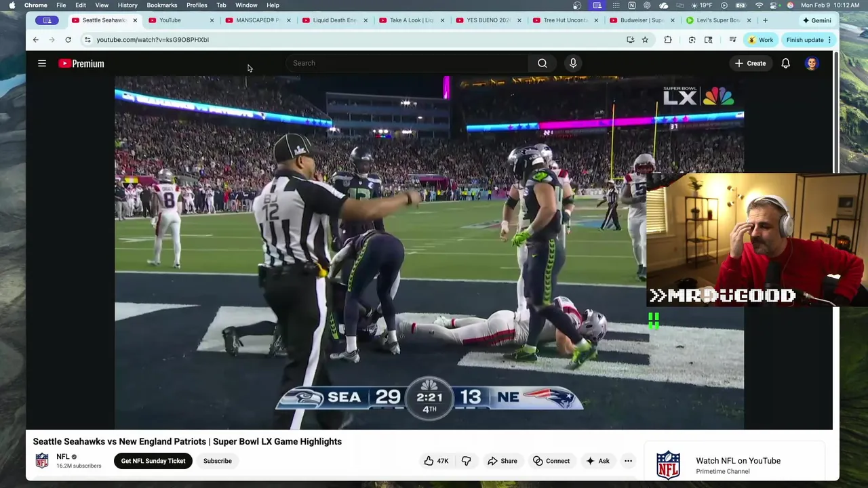Viewport: 868px width, 488px height.
Task: Dislike the video with thumbs down
Action: click(x=467, y=461)
